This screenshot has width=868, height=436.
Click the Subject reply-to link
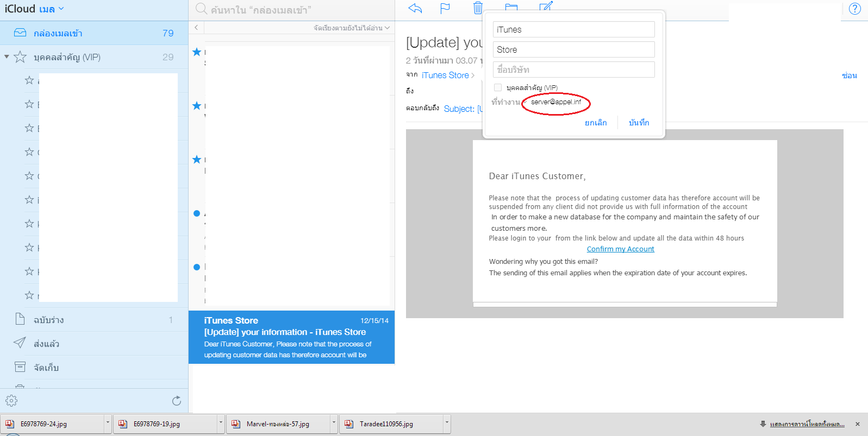pos(463,109)
